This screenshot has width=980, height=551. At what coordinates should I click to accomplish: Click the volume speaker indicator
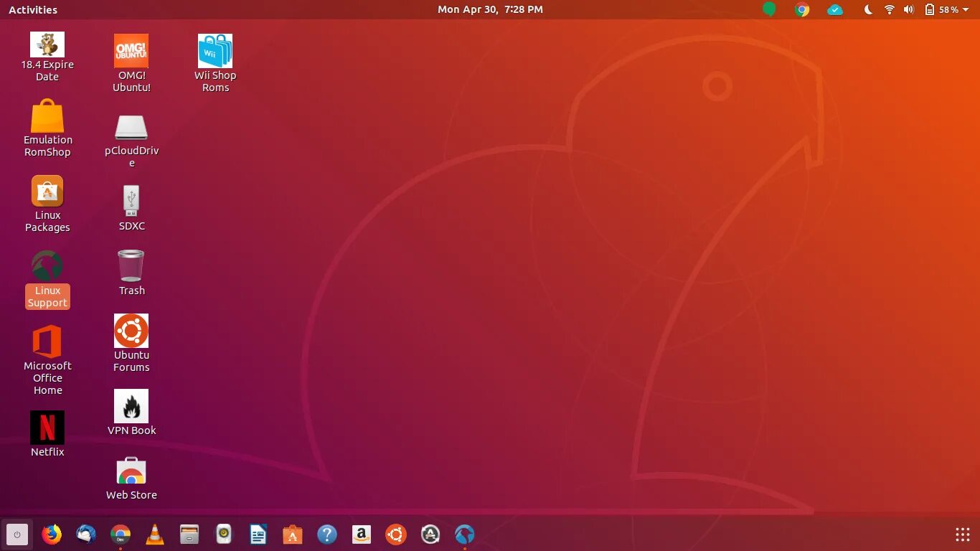coord(909,9)
